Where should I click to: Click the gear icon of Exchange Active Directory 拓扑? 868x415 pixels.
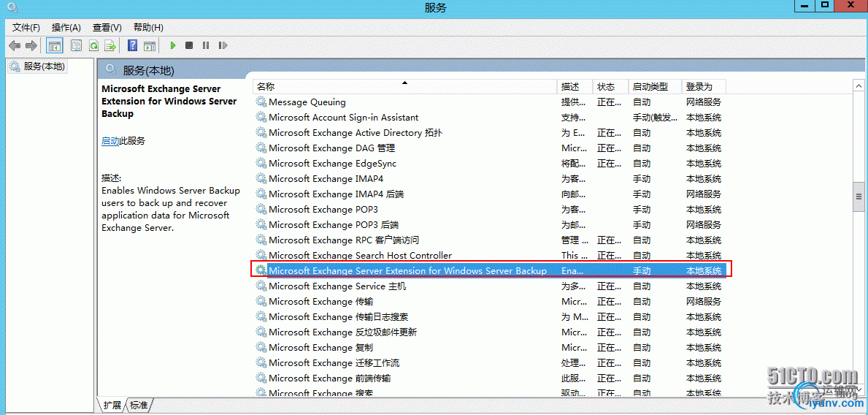tap(261, 133)
